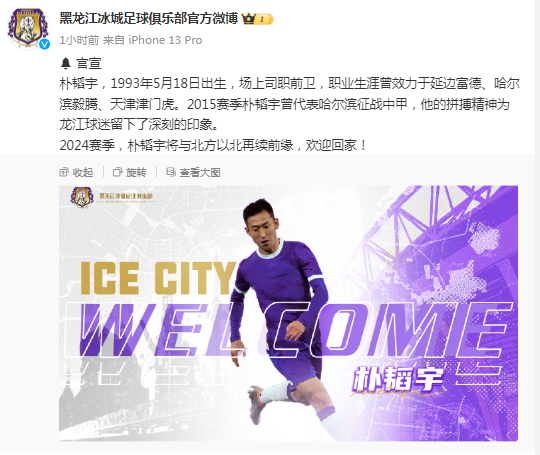The image size is (540, 455).
Task: Click the welcome poster of 朴韬宇
Action: pos(288,313)
